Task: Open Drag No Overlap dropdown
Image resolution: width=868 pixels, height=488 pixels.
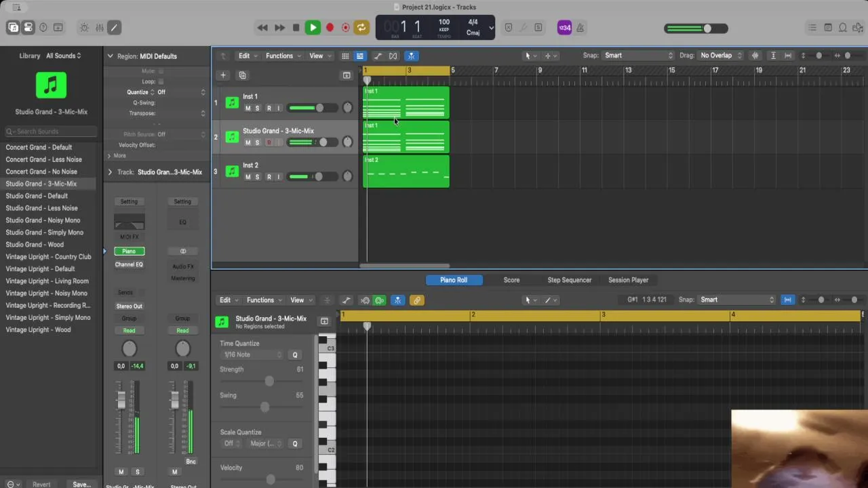Action: click(721, 56)
